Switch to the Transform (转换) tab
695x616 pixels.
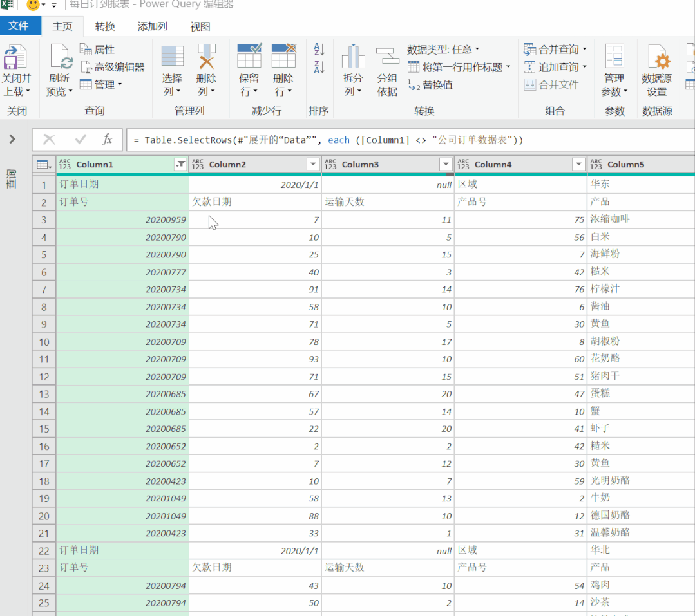pyautogui.click(x=105, y=26)
